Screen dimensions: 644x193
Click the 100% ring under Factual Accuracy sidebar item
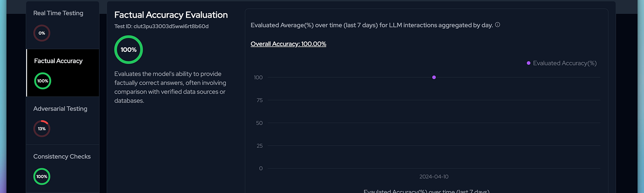(x=43, y=81)
